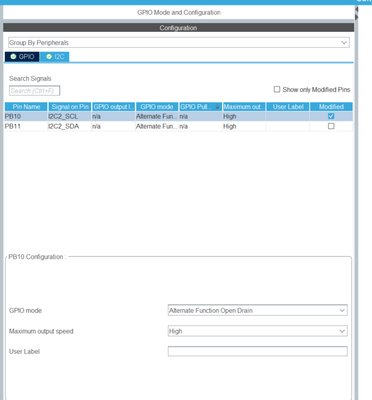372x400 pixels.
Task: Open the Group By Peripherals dropdown
Action: tap(179, 43)
